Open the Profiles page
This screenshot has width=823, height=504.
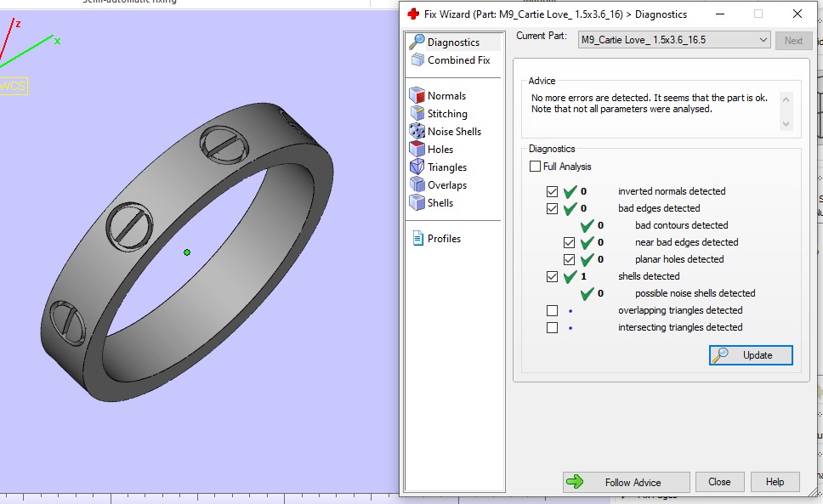[x=437, y=239]
